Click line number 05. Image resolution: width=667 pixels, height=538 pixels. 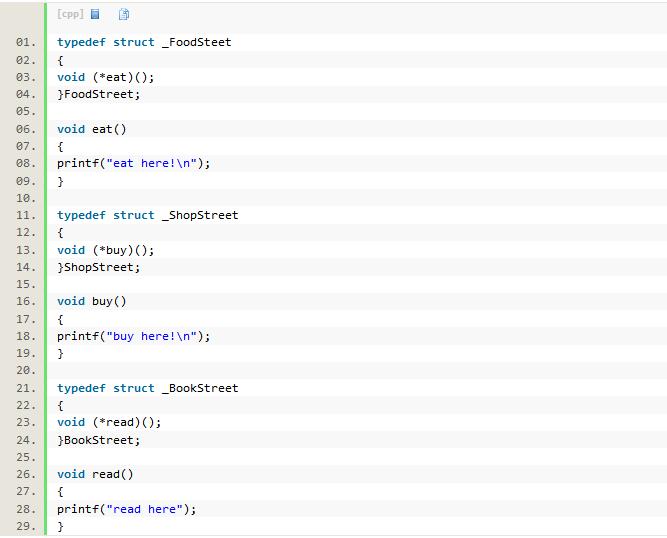pyautogui.click(x=26, y=111)
